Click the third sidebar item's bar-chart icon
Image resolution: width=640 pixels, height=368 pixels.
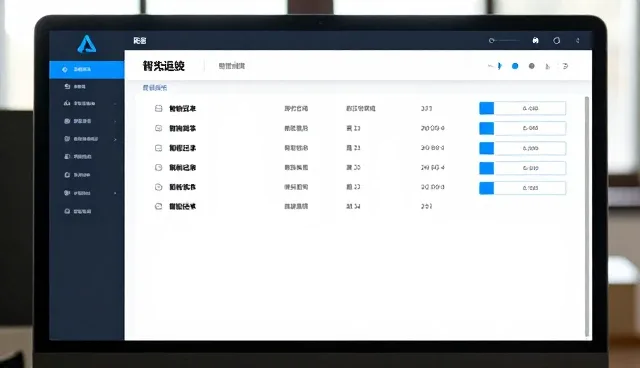tap(67, 103)
